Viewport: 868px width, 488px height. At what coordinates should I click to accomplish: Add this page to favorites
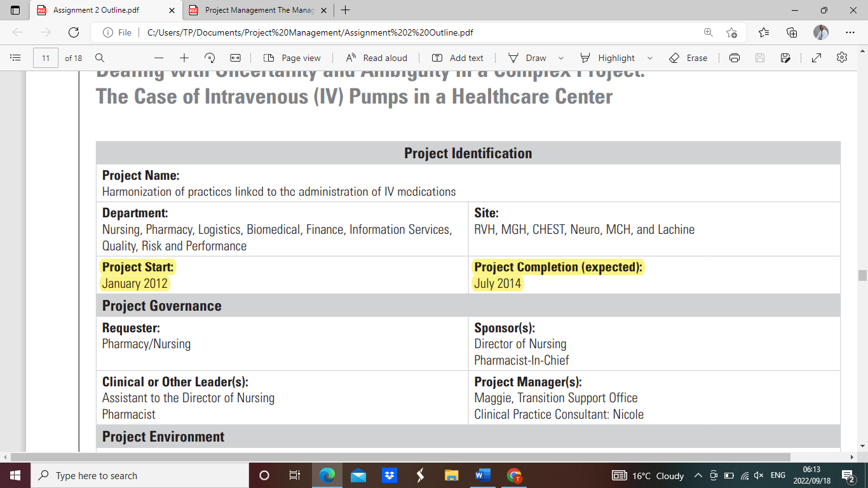click(x=731, y=32)
